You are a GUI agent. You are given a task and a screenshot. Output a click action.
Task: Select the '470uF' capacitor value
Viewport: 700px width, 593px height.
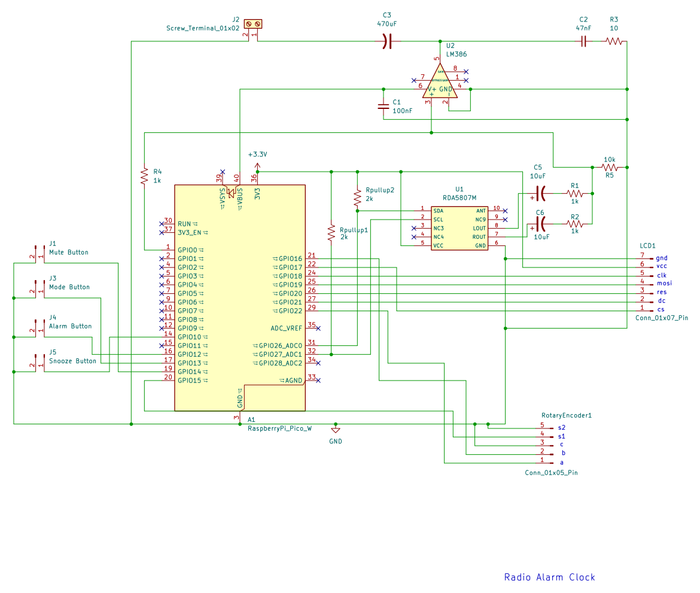[x=387, y=24]
